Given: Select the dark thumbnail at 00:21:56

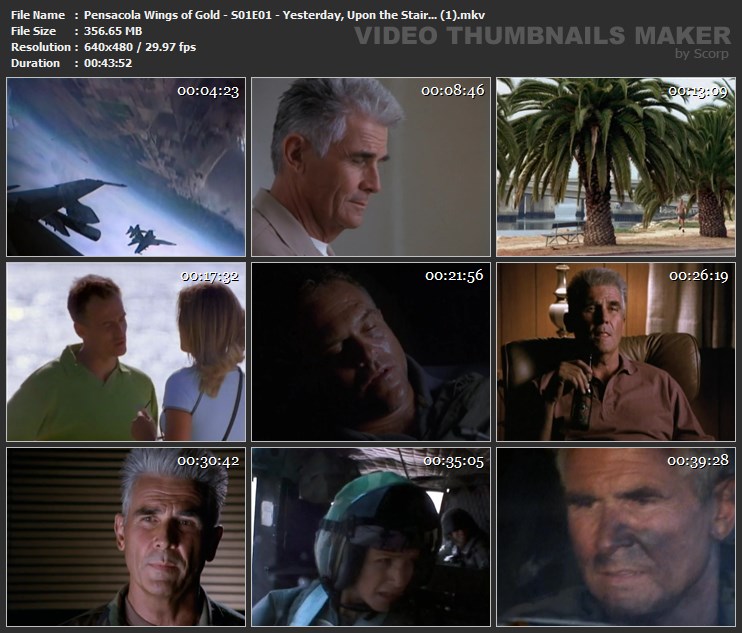Looking at the screenshot, I should (x=371, y=352).
